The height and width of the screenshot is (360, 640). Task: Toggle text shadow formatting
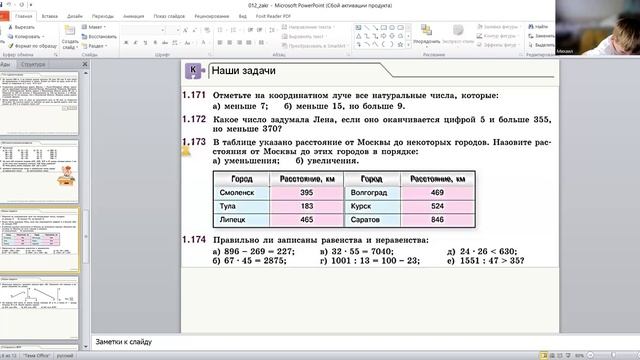pyautogui.click(x=155, y=42)
